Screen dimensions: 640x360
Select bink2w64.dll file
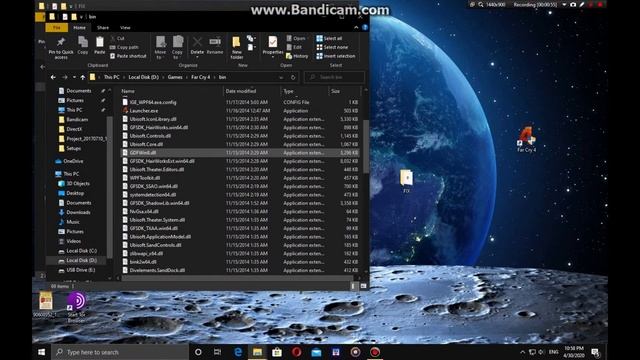tap(142, 262)
